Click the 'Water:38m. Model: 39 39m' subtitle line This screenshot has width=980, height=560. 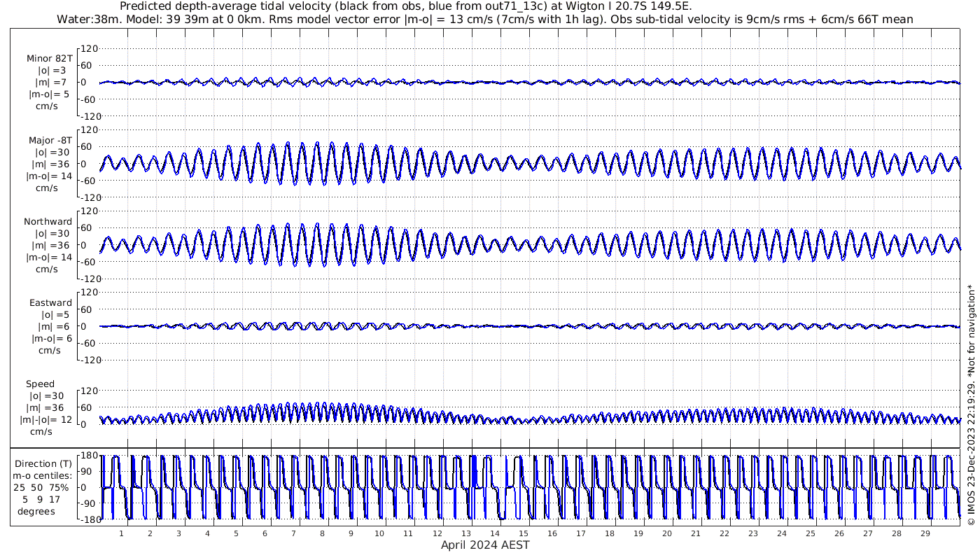(485, 19)
